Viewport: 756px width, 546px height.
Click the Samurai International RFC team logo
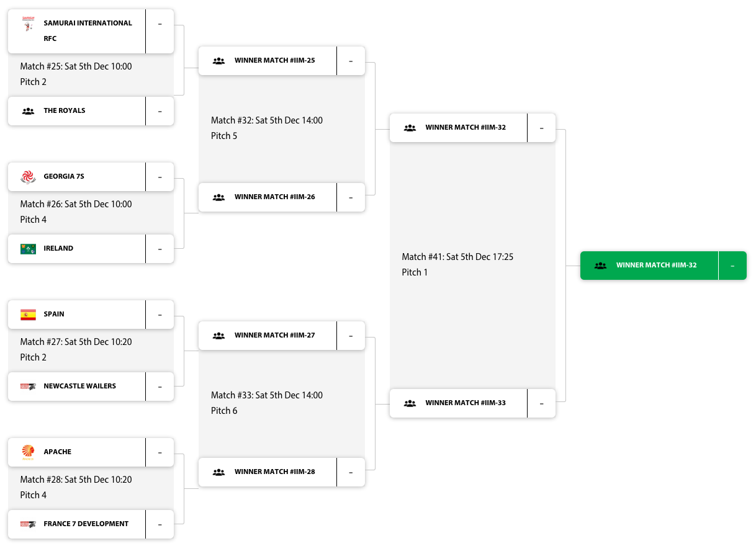[28, 25]
